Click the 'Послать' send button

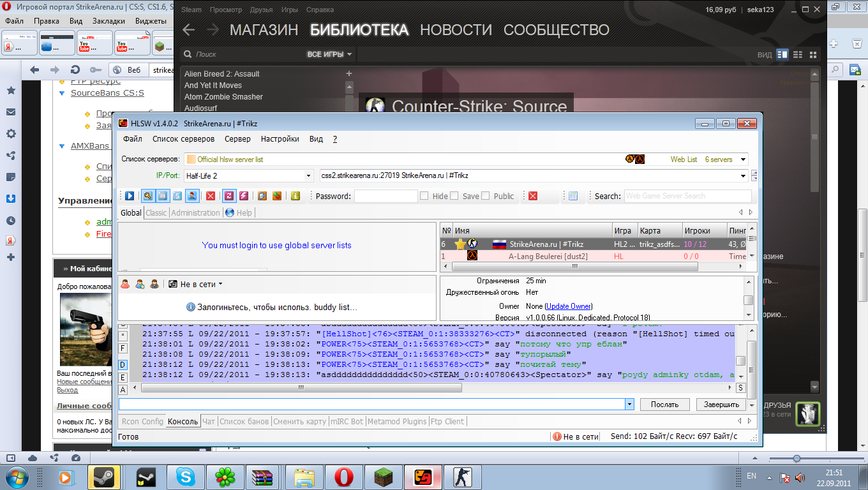point(665,405)
